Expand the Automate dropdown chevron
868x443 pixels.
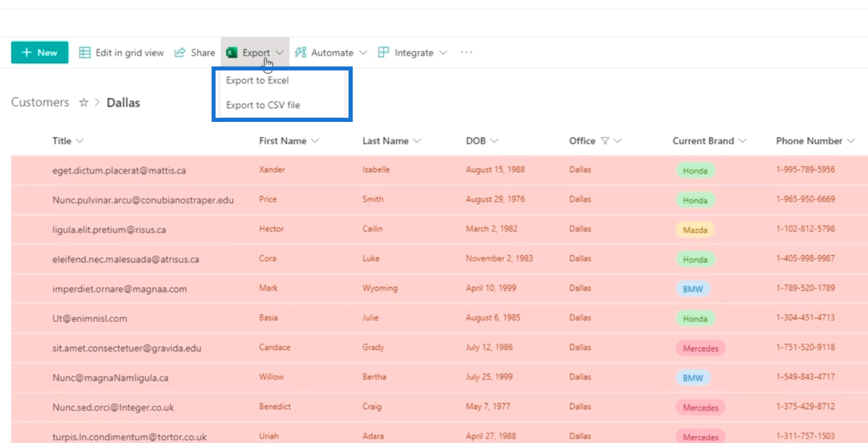pyautogui.click(x=363, y=52)
